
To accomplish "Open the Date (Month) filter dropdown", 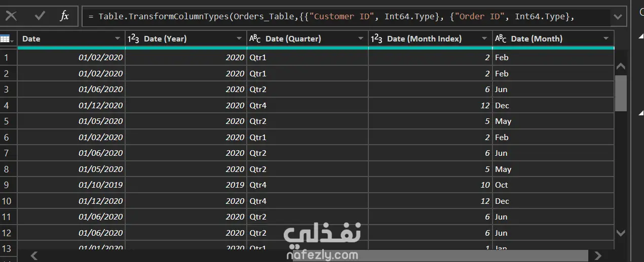I will click(x=606, y=38).
